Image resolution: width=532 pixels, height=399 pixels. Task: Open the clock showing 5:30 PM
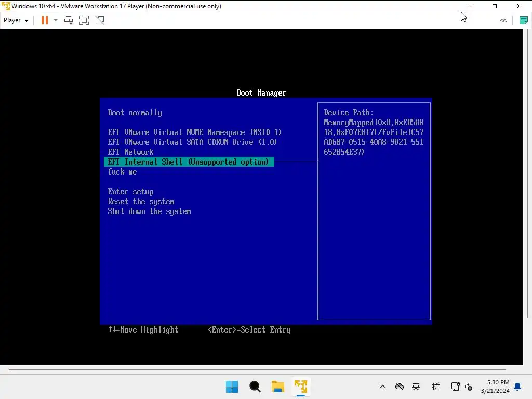(x=495, y=387)
